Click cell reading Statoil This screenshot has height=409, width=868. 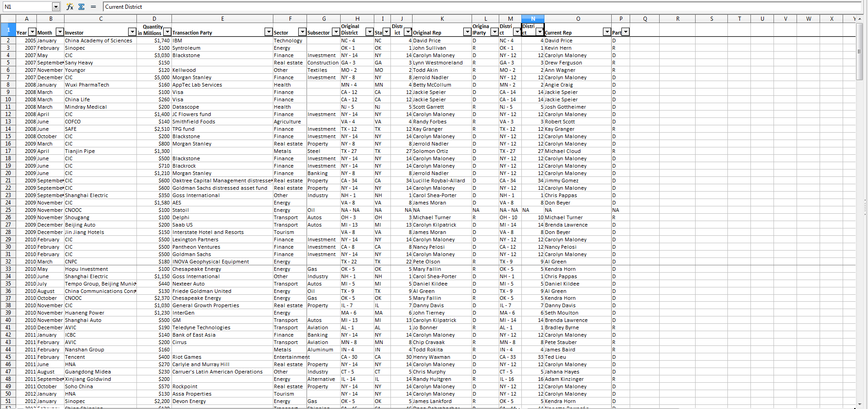pyautogui.click(x=222, y=210)
